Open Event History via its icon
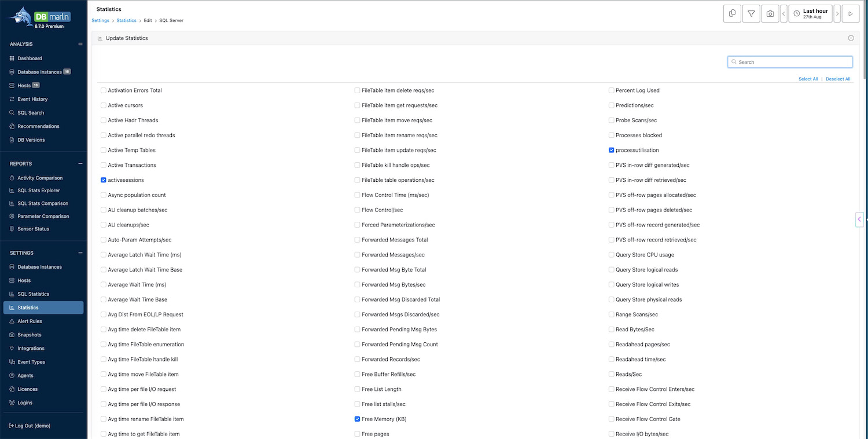This screenshot has height=439, width=868. tap(12, 99)
